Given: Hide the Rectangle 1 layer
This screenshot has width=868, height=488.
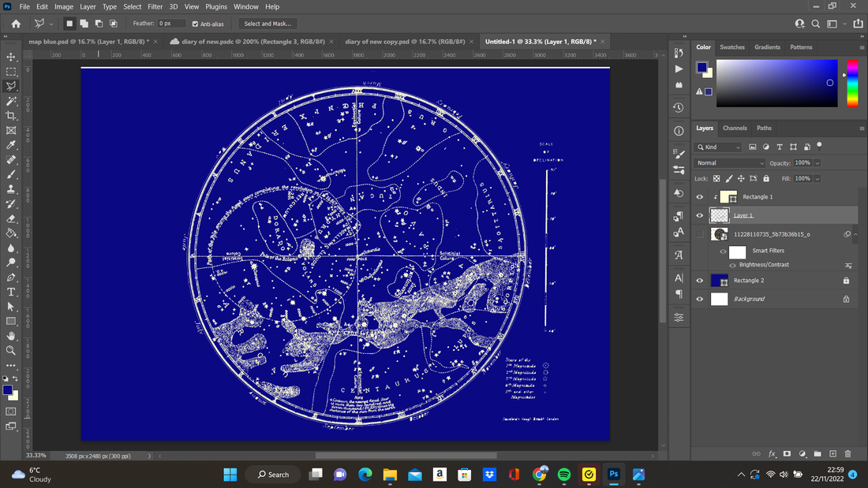Looking at the screenshot, I should tap(700, 197).
